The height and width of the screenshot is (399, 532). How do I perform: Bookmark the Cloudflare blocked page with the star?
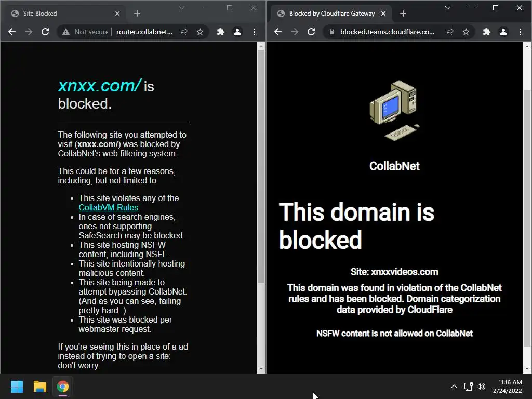tap(466, 32)
